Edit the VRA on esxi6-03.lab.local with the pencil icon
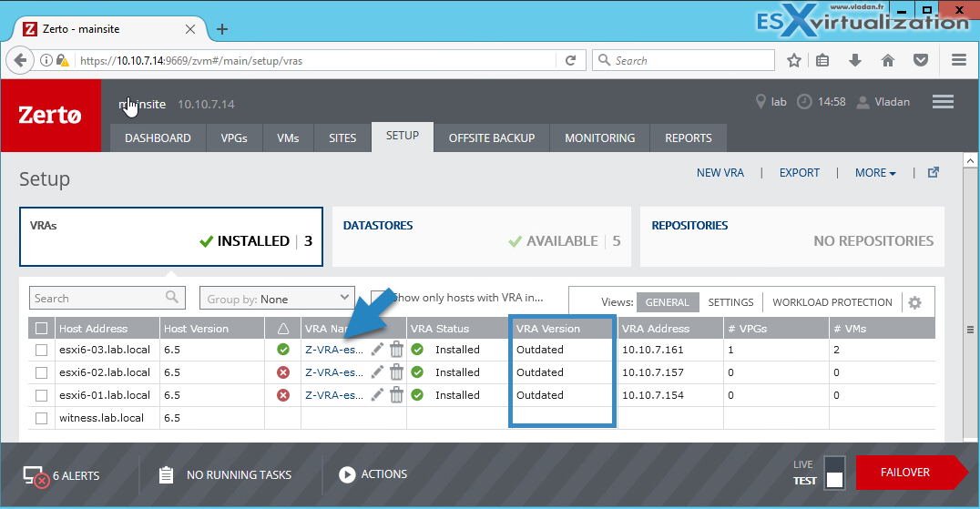980x509 pixels. click(377, 350)
